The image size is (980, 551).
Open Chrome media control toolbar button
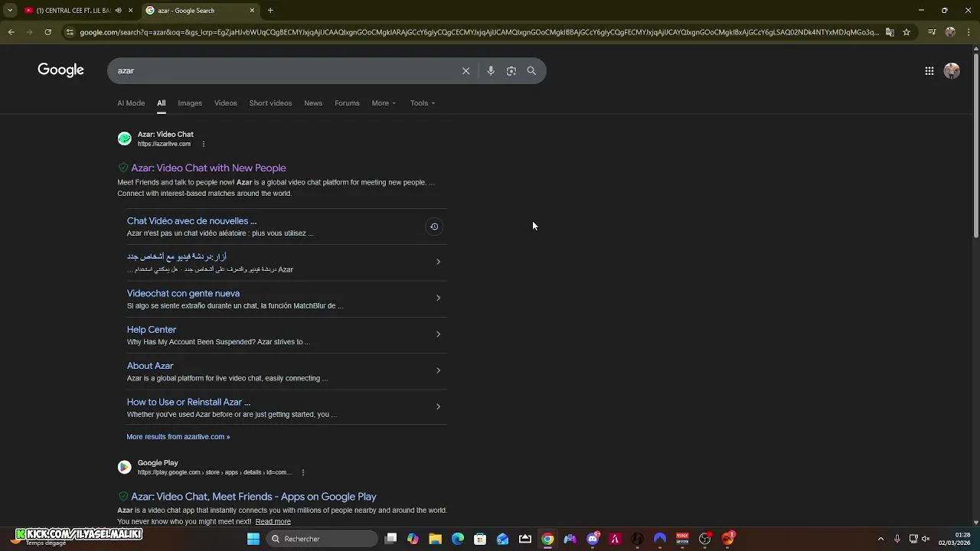pyautogui.click(x=932, y=32)
